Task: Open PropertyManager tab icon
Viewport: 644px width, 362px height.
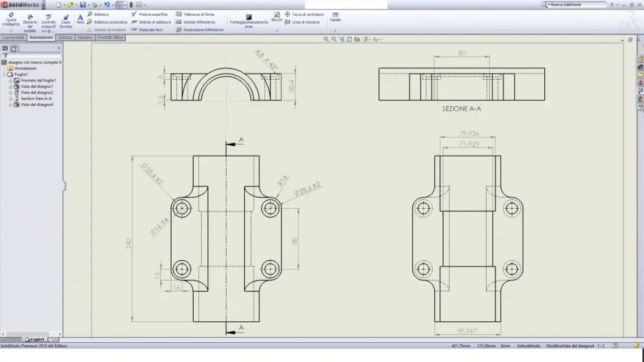Action: (x=14, y=49)
